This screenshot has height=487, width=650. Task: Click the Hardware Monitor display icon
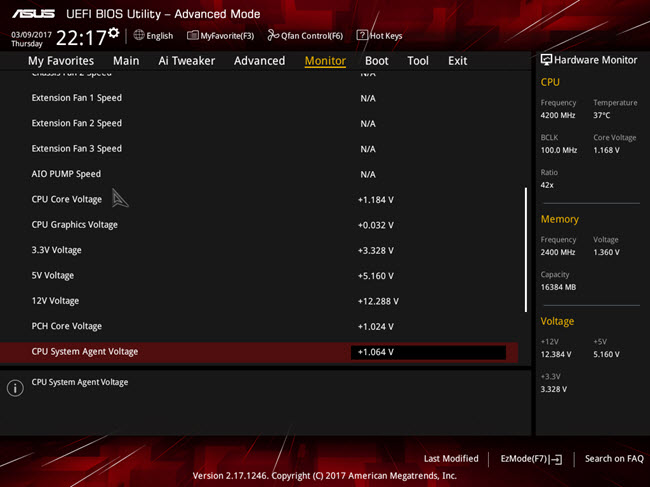546,60
